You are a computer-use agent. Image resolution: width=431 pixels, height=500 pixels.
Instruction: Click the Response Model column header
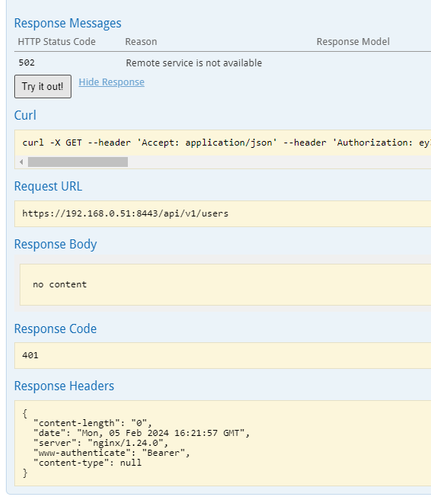(353, 42)
